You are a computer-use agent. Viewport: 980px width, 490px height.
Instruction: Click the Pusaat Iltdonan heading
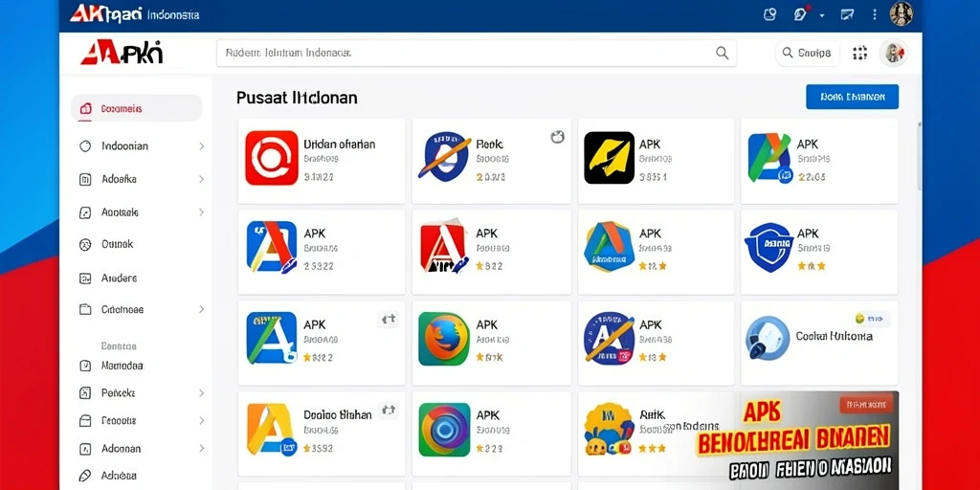pos(297,98)
